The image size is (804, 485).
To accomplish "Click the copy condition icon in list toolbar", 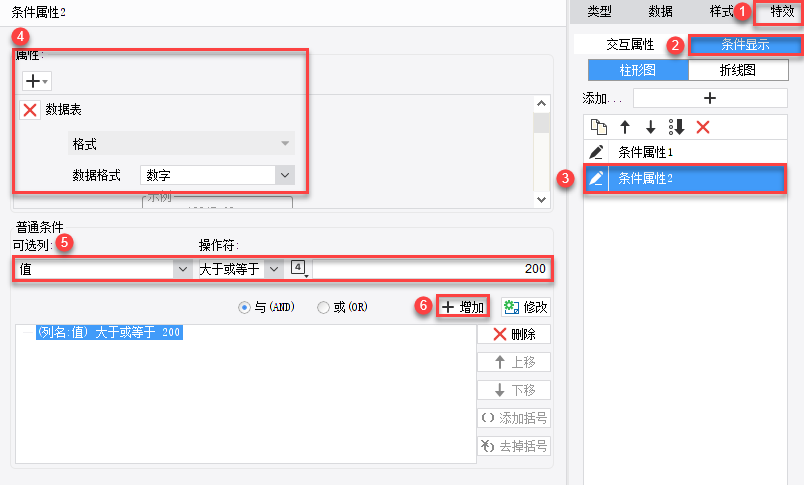I will (598, 127).
